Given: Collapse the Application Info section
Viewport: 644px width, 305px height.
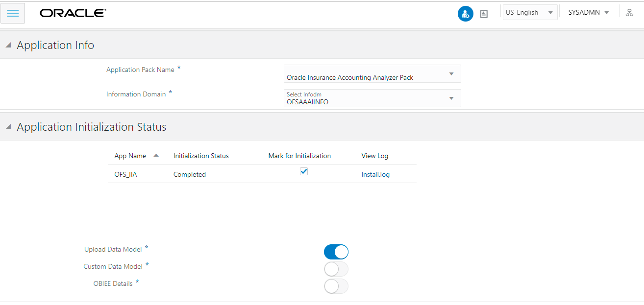Looking at the screenshot, I should point(8,45).
